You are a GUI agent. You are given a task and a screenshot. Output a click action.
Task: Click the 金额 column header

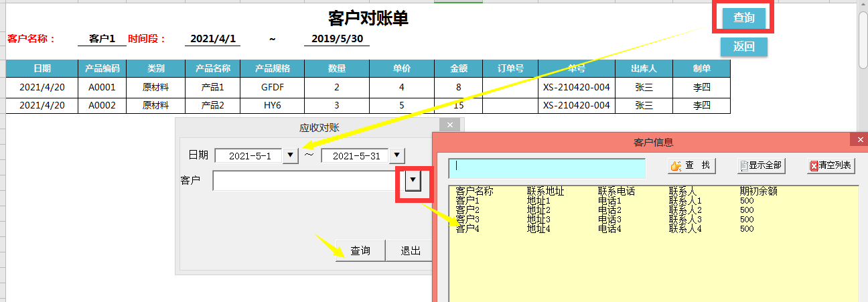458,68
